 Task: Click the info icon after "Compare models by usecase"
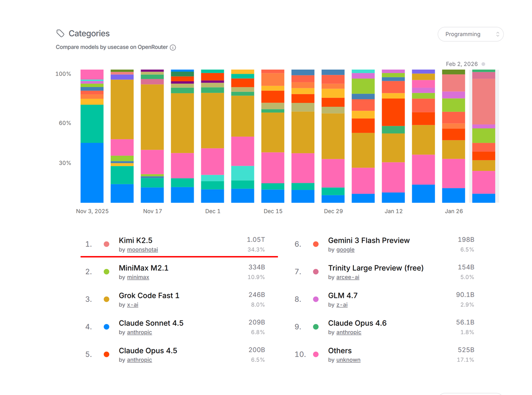[x=173, y=47]
